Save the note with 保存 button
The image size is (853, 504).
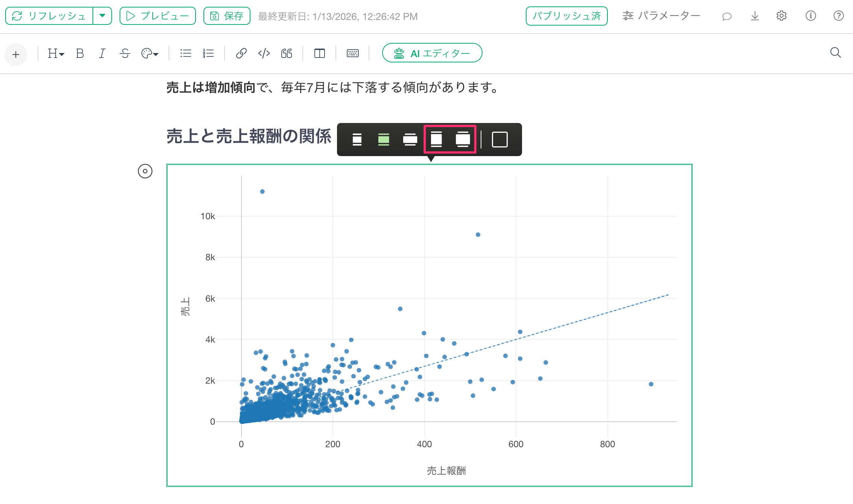coord(227,16)
